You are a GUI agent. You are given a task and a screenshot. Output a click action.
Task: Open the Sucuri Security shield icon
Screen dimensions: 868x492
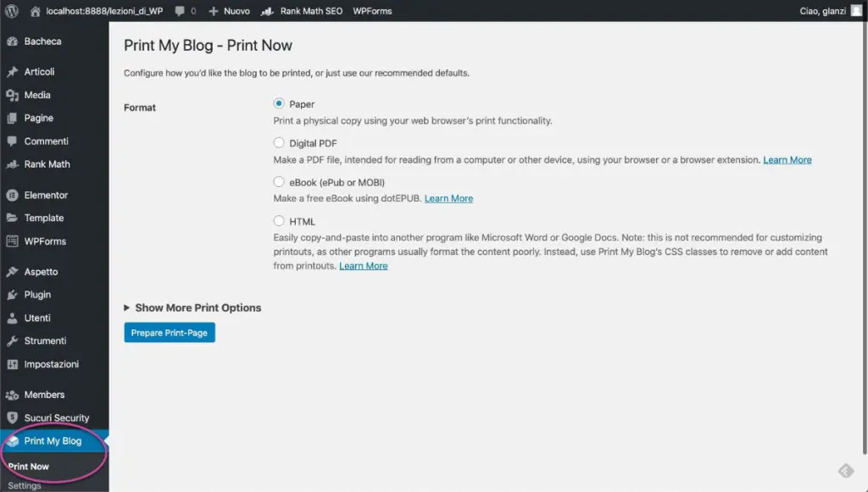pos(12,417)
